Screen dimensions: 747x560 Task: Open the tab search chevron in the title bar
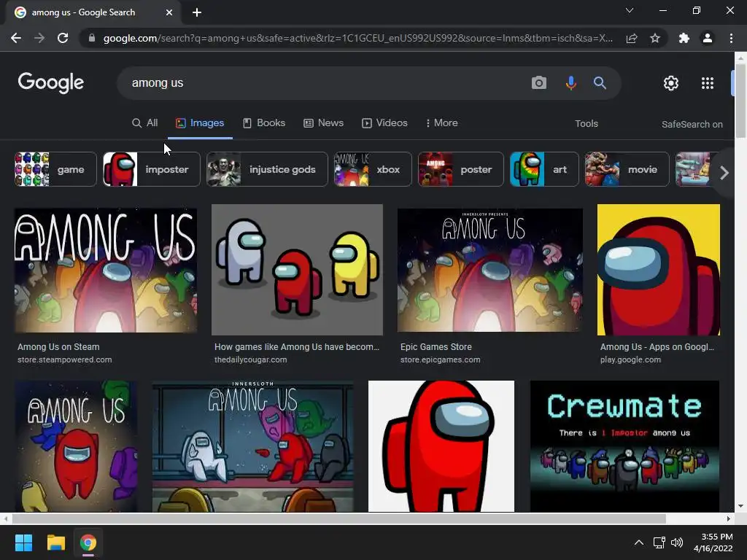coord(630,10)
